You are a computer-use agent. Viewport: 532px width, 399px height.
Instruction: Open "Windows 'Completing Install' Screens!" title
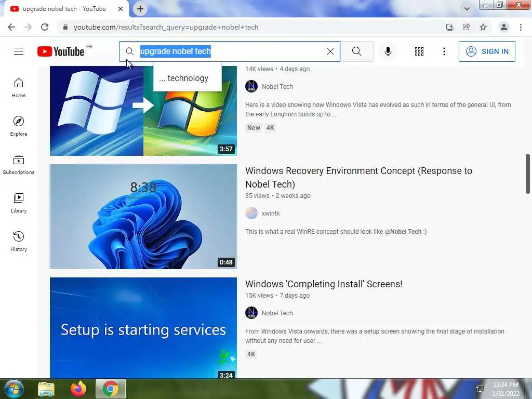coord(324,284)
